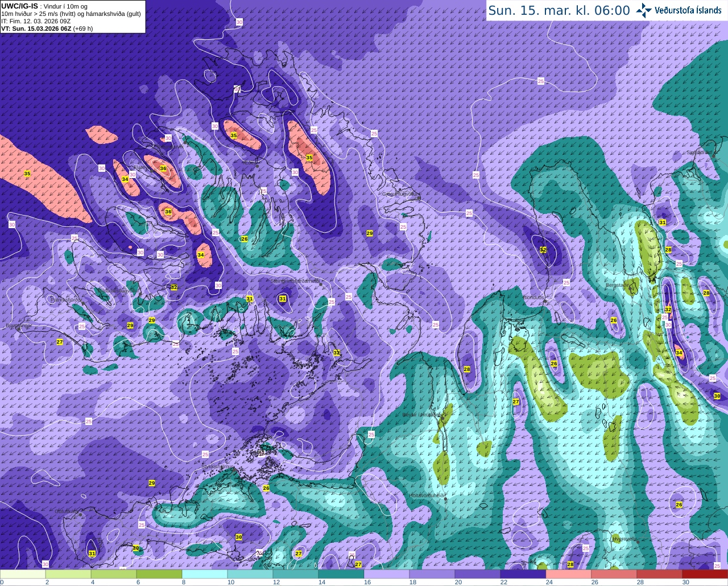Click the Reykir í Hrútafirði station label

click(421, 415)
